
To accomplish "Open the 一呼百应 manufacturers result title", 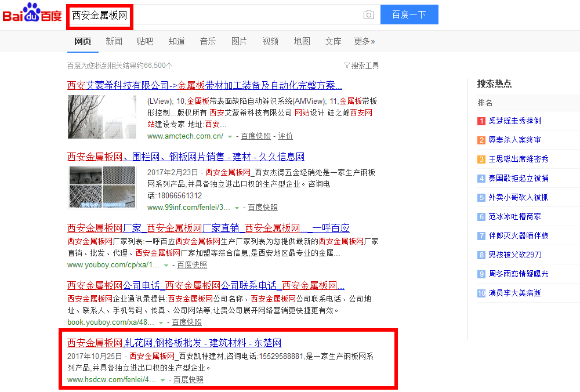I will click(208, 228).
